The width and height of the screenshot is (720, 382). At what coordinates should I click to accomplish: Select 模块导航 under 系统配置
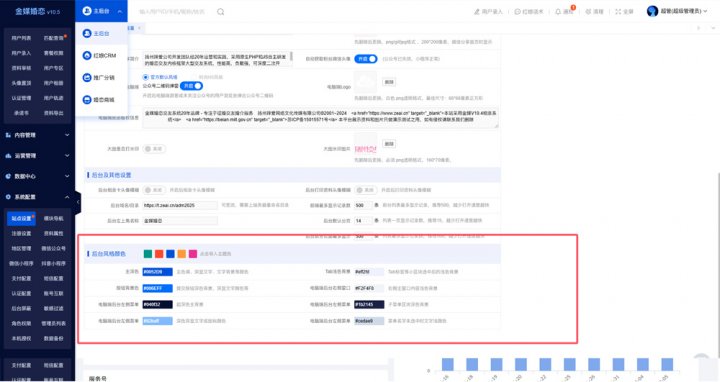coord(54,219)
